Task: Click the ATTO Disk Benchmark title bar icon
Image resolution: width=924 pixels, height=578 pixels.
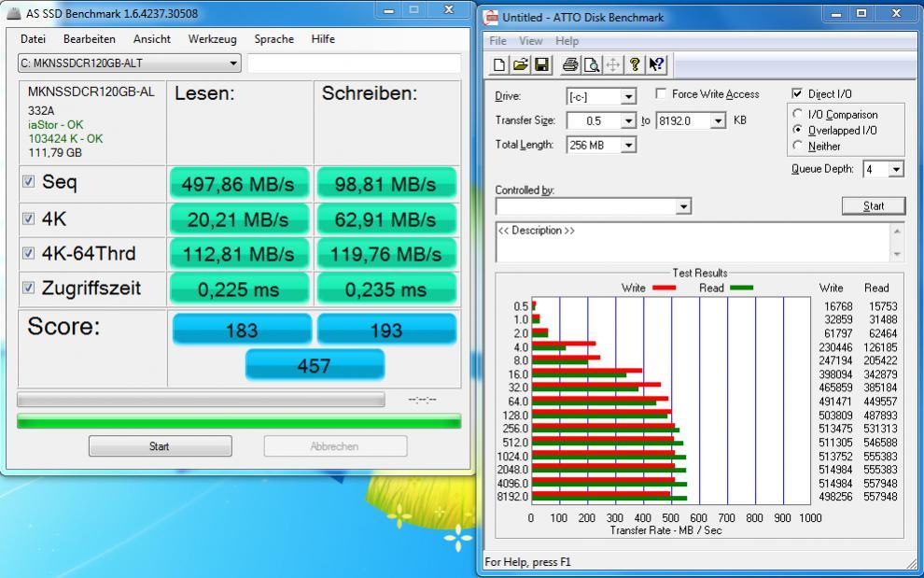Action: coord(490,17)
